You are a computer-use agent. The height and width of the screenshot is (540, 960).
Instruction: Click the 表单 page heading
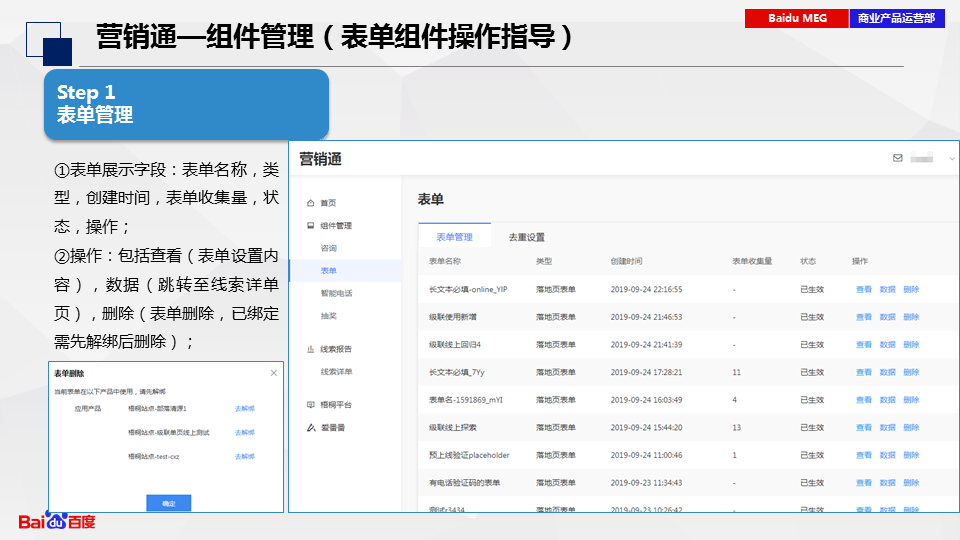point(430,200)
